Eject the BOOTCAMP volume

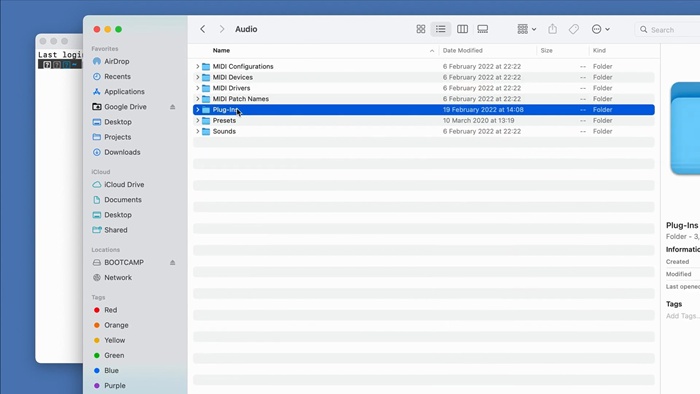(172, 262)
